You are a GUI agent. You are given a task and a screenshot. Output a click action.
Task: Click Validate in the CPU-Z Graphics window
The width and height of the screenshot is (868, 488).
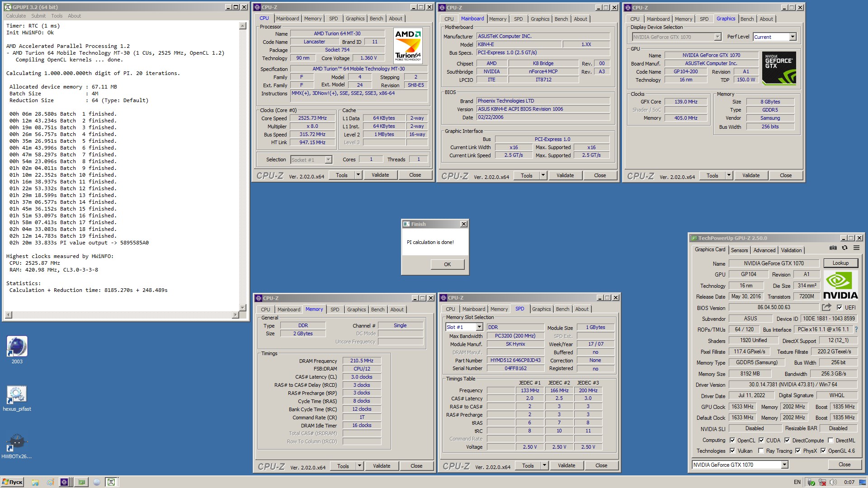[x=751, y=175]
